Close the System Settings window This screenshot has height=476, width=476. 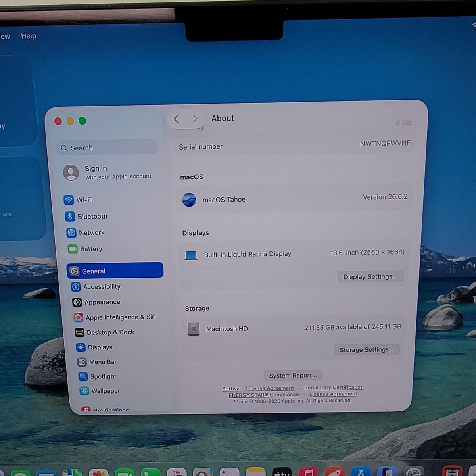point(58,121)
